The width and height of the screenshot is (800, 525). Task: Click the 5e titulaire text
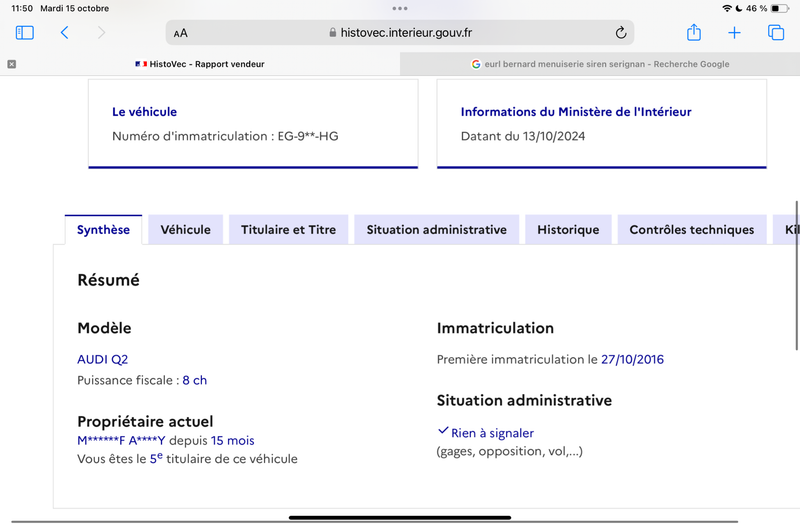click(156, 458)
